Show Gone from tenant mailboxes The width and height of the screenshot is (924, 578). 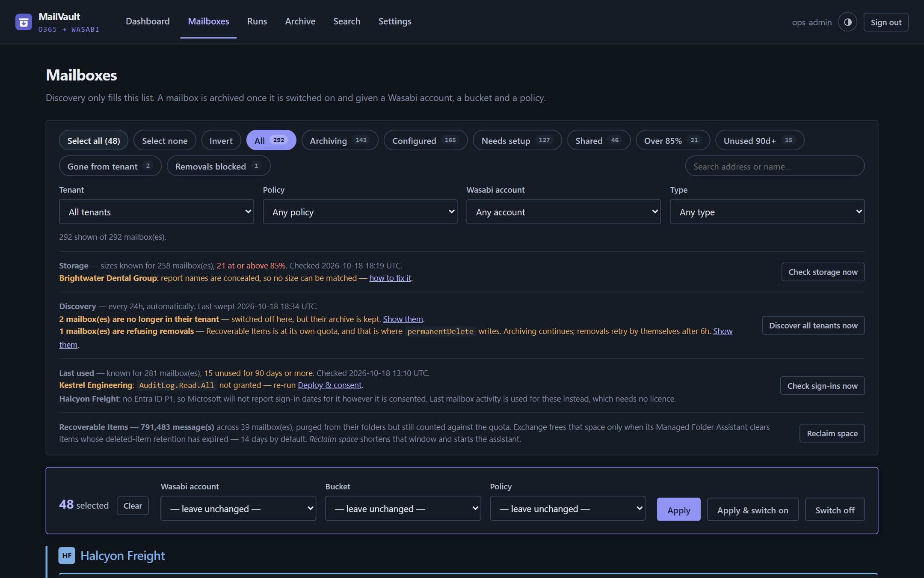tap(110, 166)
